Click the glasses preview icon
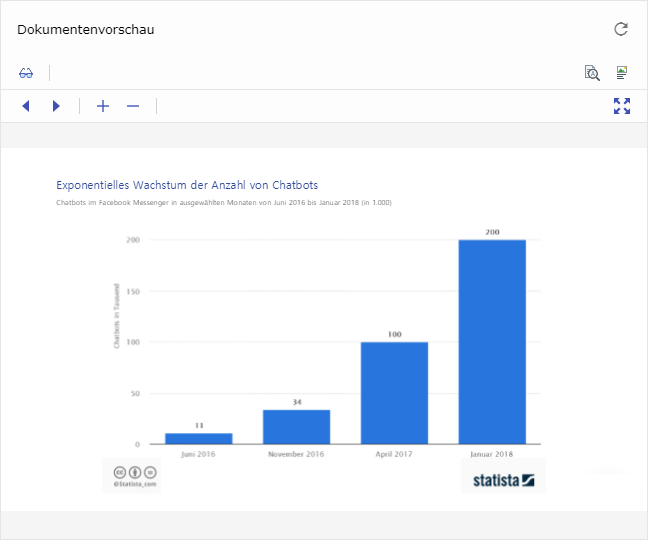Image resolution: width=648 pixels, height=540 pixels. (x=26, y=73)
